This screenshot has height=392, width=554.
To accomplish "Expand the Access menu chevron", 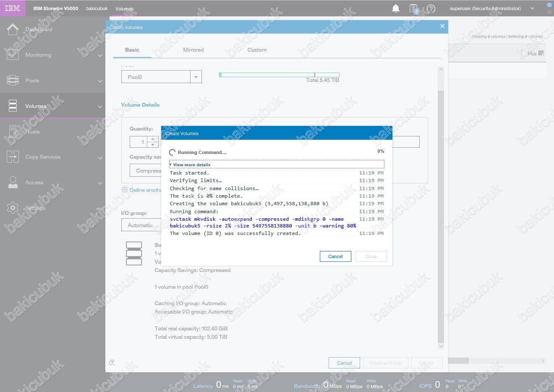I will [100, 183].
